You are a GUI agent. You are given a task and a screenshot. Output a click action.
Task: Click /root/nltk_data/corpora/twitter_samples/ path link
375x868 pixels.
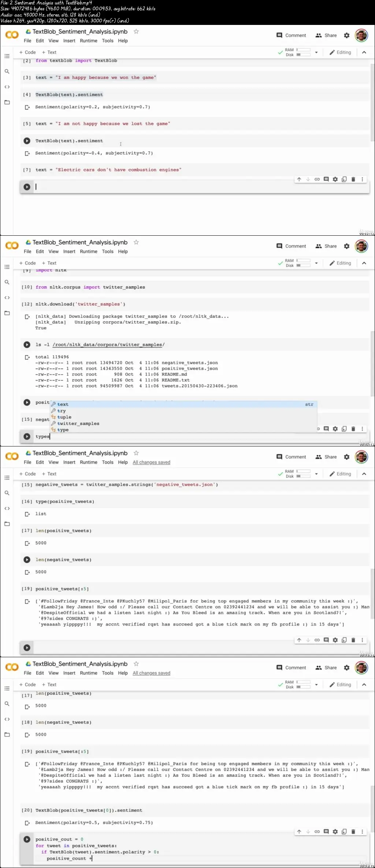[x=108, y=345]
